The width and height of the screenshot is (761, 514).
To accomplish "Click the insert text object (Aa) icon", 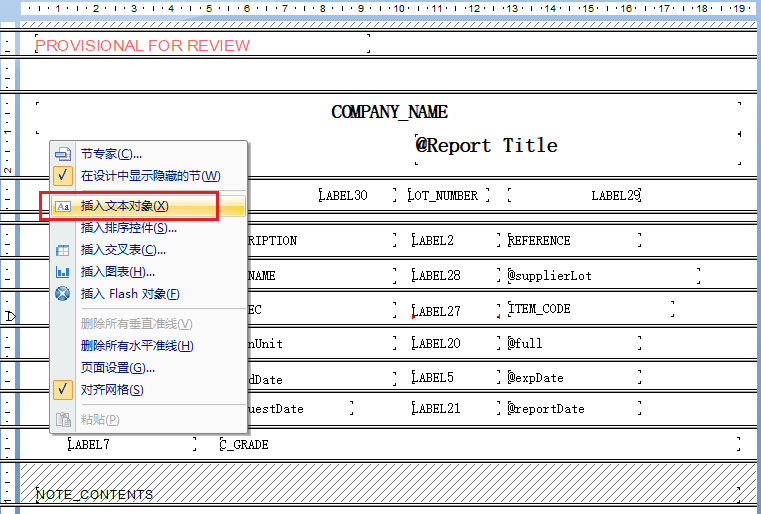I will coord(63,206).
